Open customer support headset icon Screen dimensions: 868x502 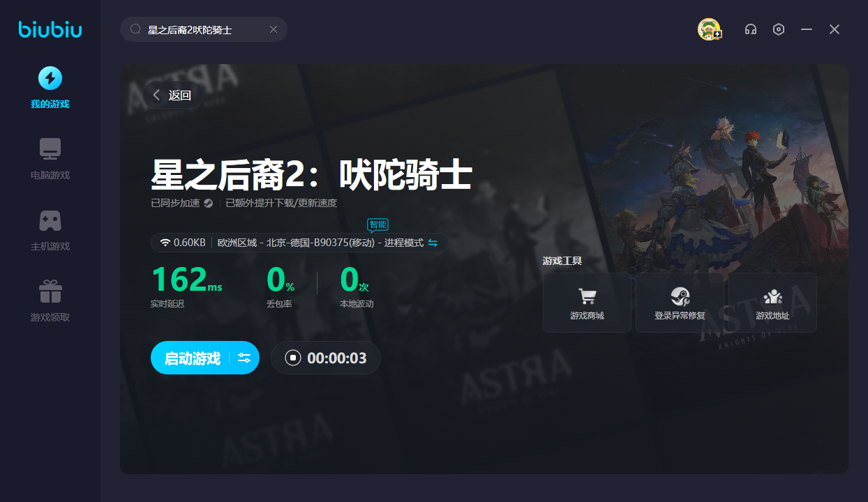tap(751, 29)
